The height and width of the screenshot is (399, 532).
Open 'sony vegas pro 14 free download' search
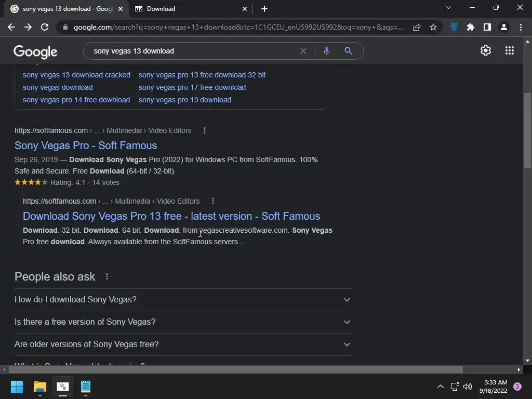[x=76, y=100]
